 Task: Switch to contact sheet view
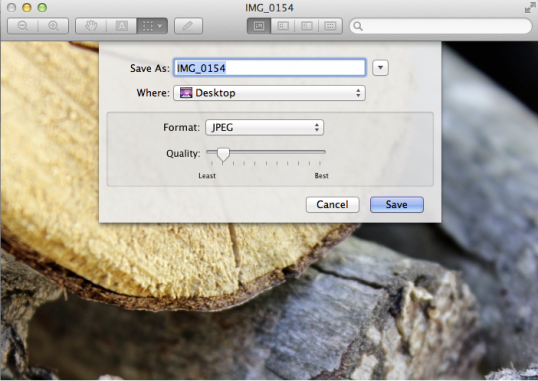330,26
